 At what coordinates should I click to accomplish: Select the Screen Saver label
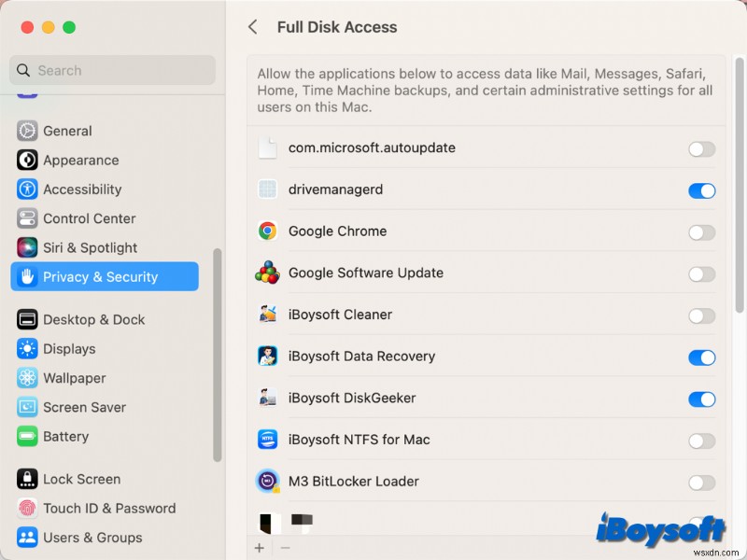pos(84,407)
